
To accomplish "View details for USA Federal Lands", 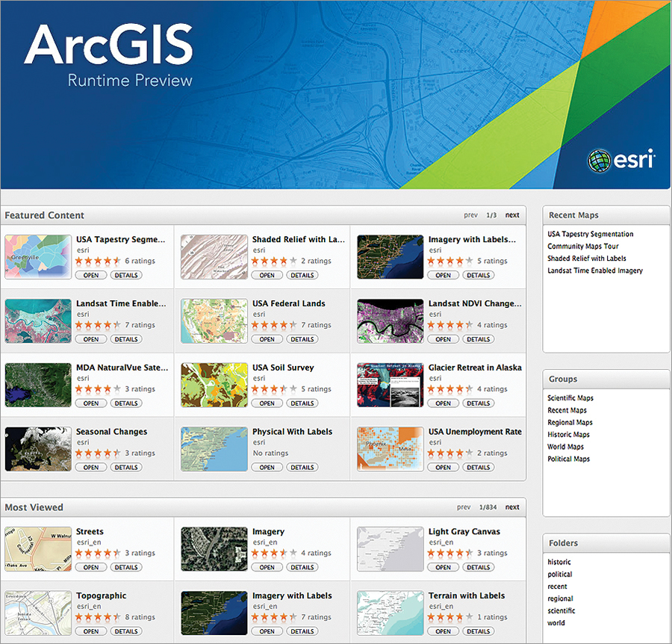I will [x=302, y=339].
